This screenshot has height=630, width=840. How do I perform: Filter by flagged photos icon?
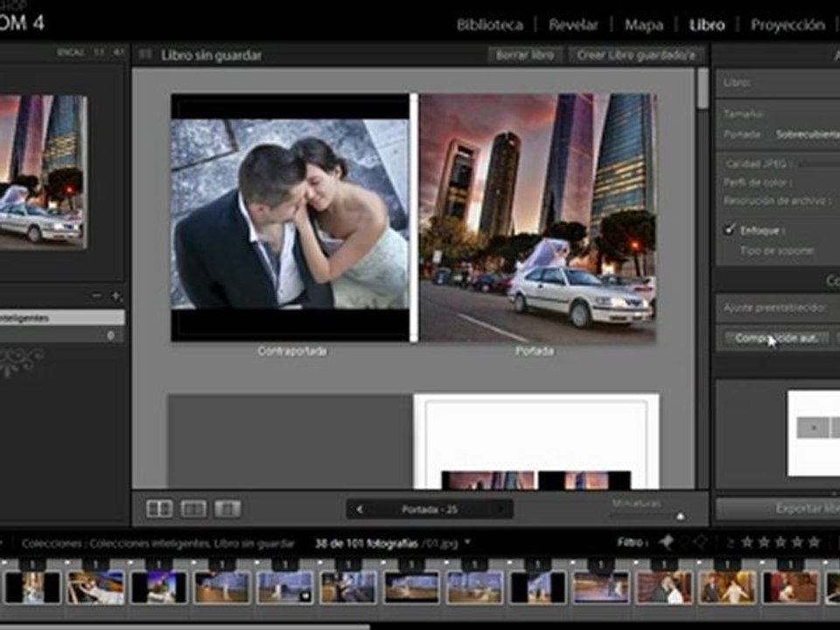click(x=667, y=542)
